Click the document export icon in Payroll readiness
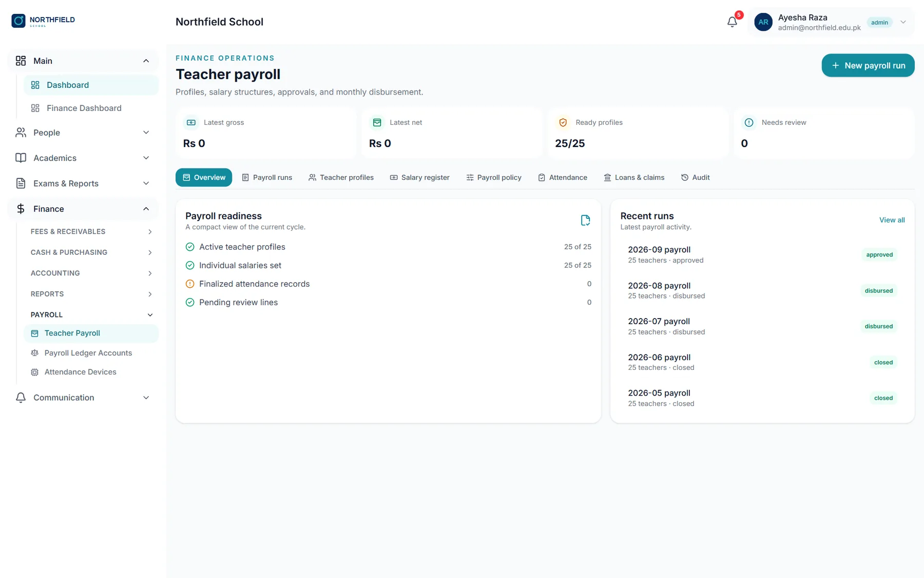The height and width of the screenshot is (578, 924). coord(585,220)
